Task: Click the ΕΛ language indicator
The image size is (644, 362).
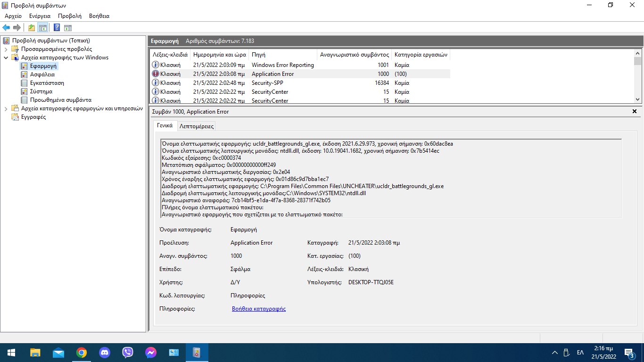Action: point(580,353)
